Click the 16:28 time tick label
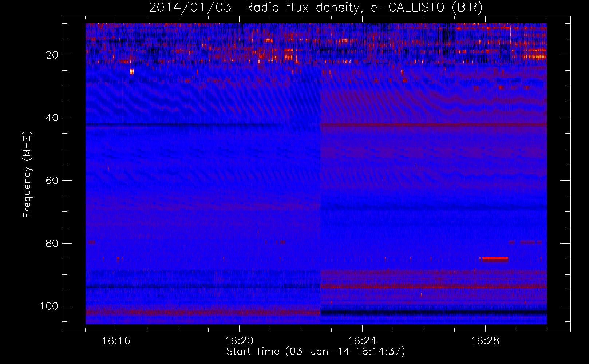 click(x=485, y=341)
